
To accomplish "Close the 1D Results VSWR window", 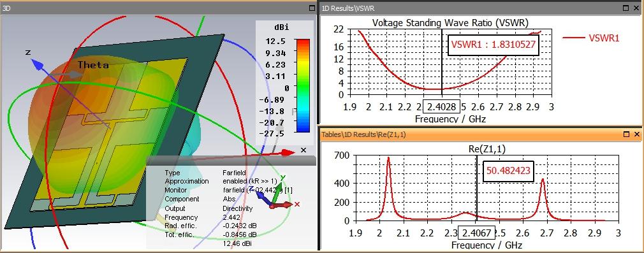I will point(637,8).
